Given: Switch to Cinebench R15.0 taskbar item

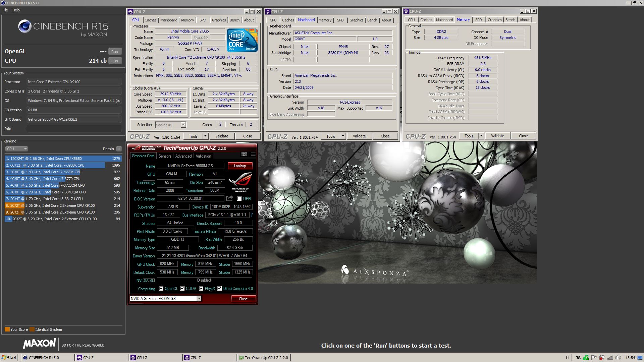Looking at the screenshot, I should [x=48, y=358].
